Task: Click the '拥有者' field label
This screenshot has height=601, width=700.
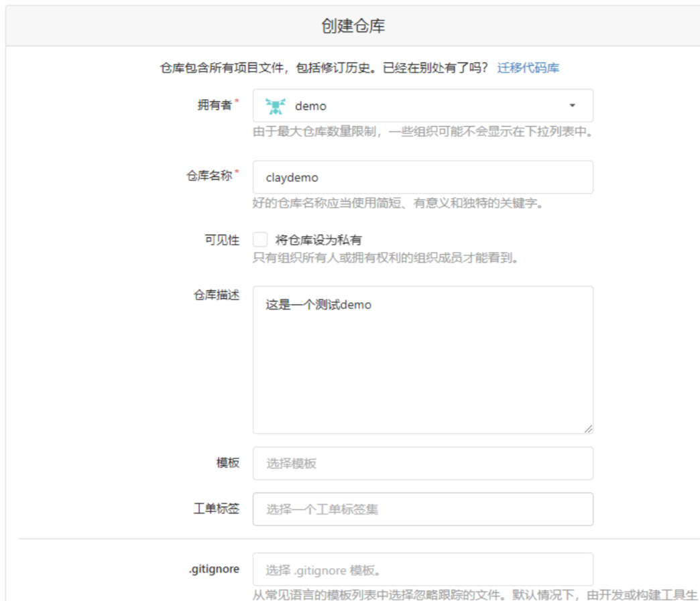Action: 214,105
